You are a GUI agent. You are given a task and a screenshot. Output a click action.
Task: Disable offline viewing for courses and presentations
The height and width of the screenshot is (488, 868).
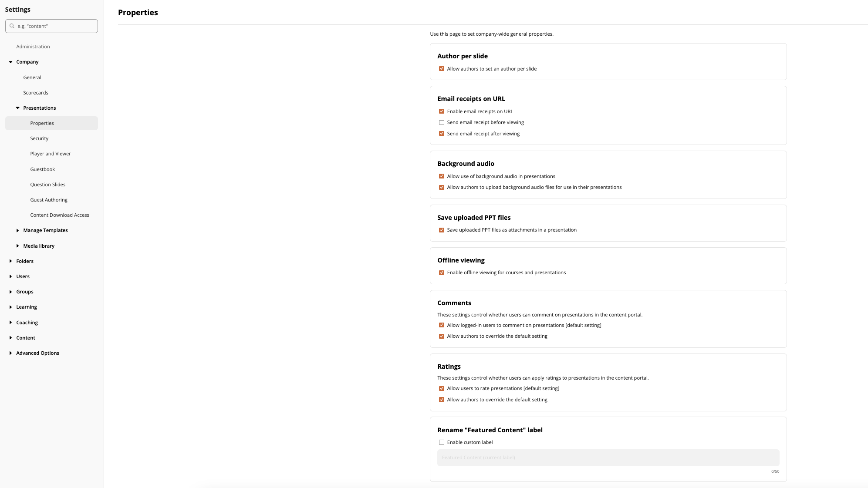441,273
